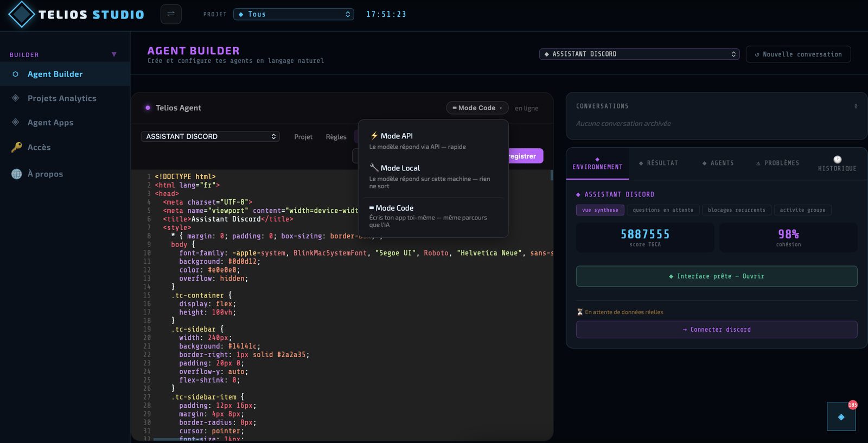Select the PROBLÈMES tab
Viewport: 868px width, 443px height.
(777, 163)
